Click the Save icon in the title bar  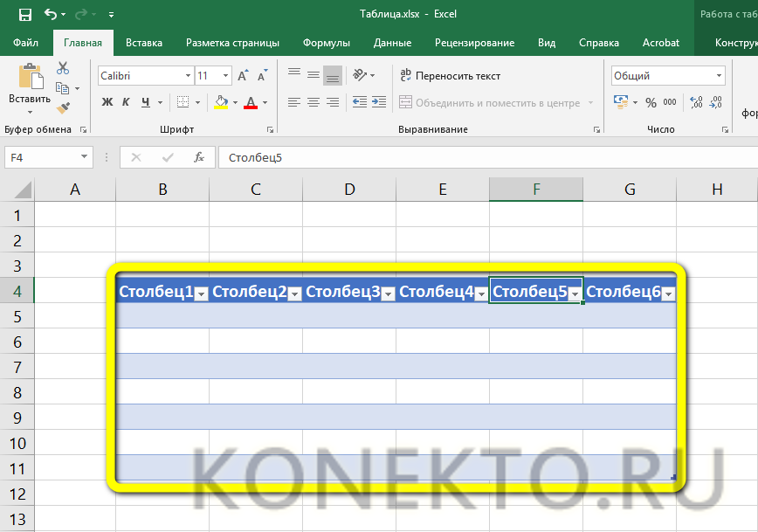24,14
